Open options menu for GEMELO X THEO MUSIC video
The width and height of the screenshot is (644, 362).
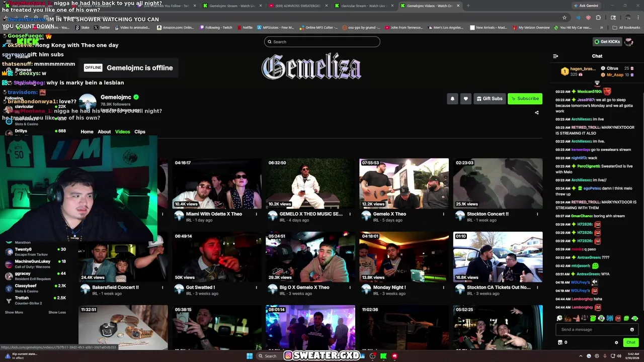(350, 214)
